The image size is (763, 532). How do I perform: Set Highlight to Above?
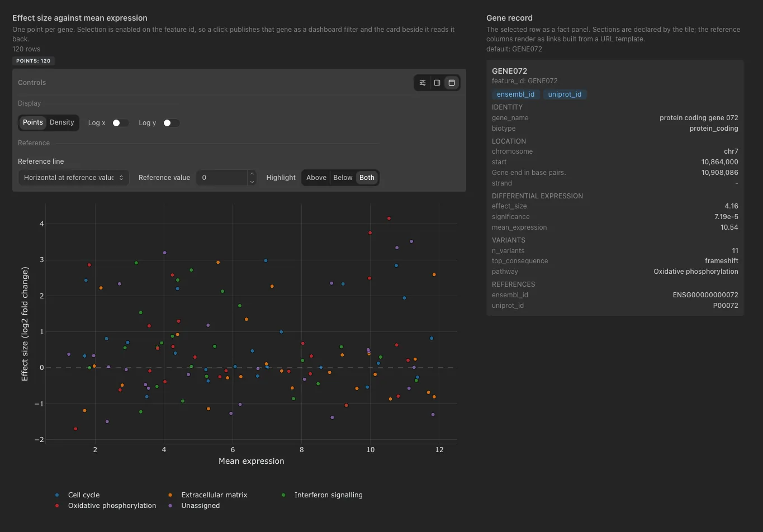coord(316,178)
